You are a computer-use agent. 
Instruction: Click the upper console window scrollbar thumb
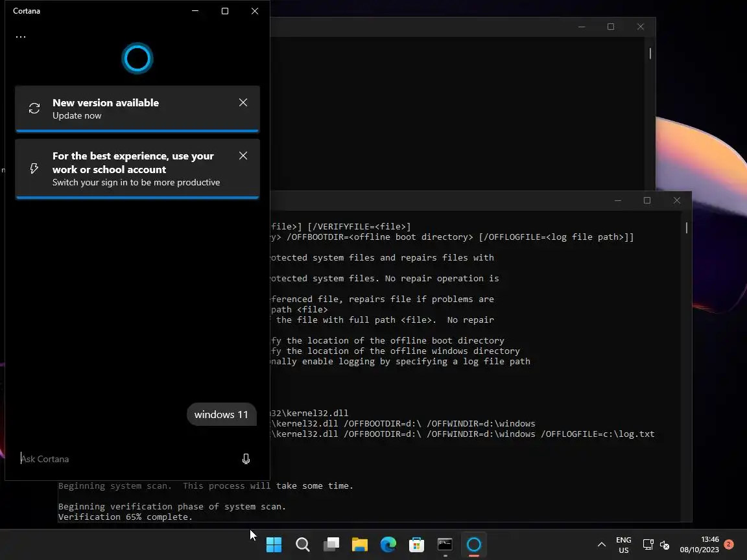coord(650,53)
